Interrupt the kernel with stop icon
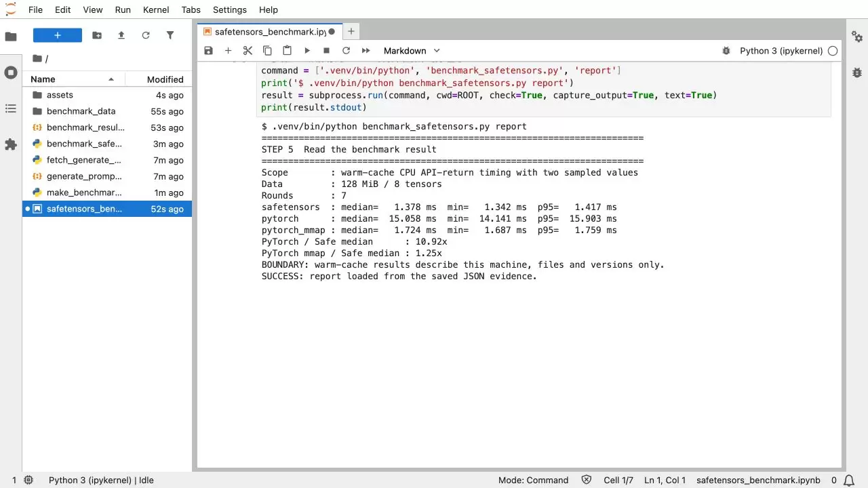Viewport: 868px width, 488px height. (x=326, y=51)
